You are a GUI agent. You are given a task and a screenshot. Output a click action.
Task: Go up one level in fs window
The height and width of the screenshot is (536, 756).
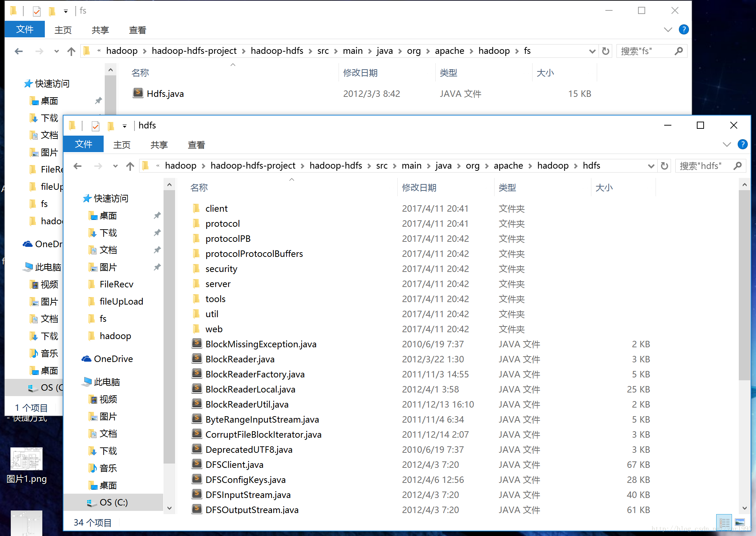tap(71, 51)
